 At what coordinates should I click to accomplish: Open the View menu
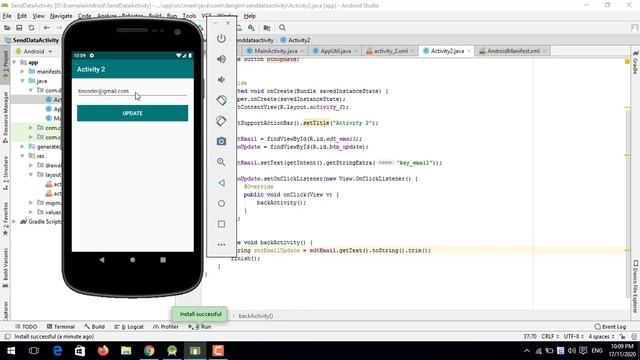coord(38,16)
